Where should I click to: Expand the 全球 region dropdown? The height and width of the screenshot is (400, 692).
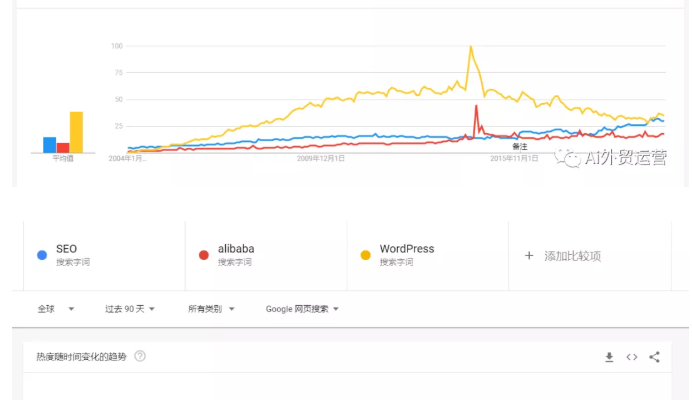56,309
